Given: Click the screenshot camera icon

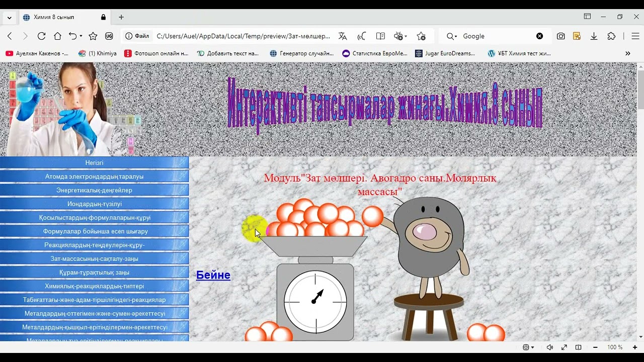Looking at the screenshot, I should click(560, 36).
